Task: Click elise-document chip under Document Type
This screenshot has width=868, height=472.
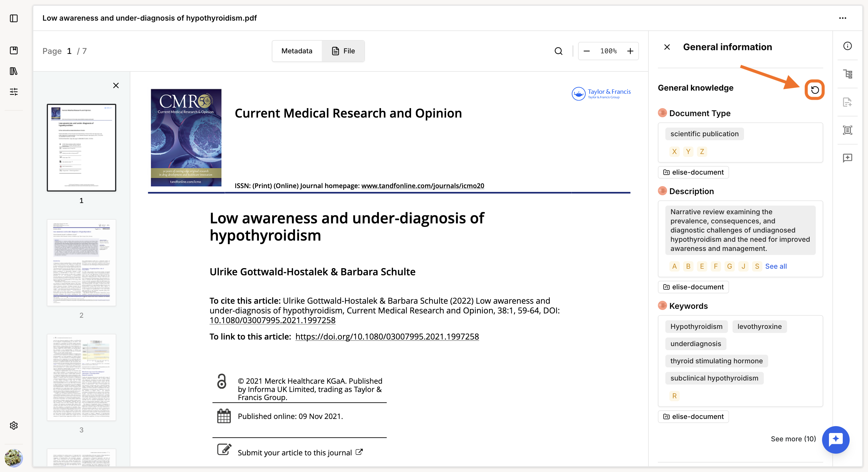Action: coord(693,172)
